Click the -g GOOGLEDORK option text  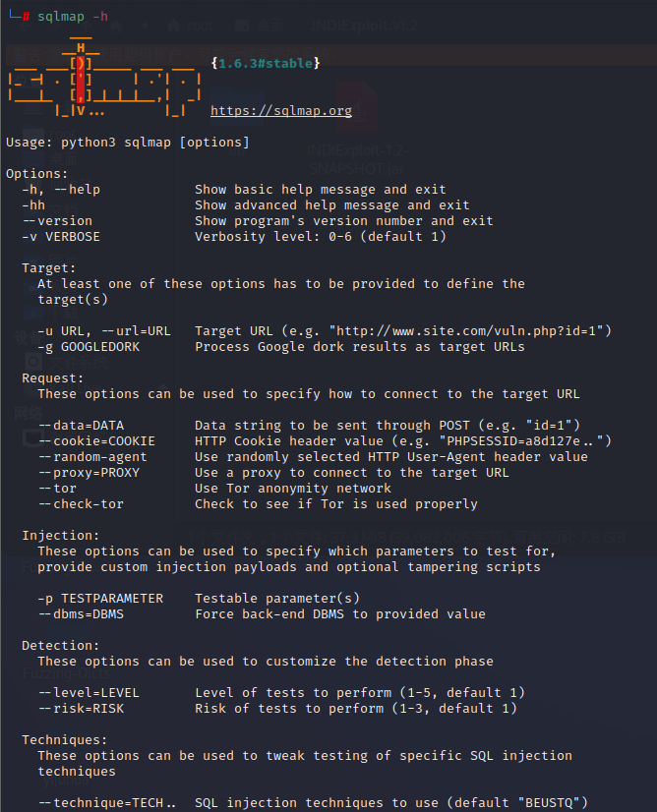tap(89, 346)
